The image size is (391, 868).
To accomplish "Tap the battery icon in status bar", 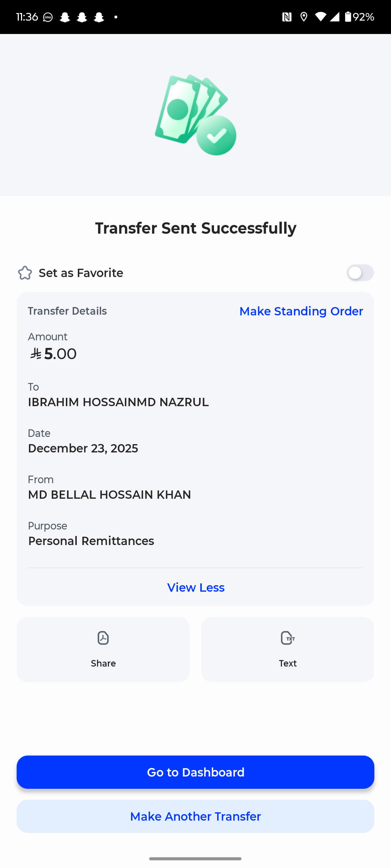I will (348, 17).
